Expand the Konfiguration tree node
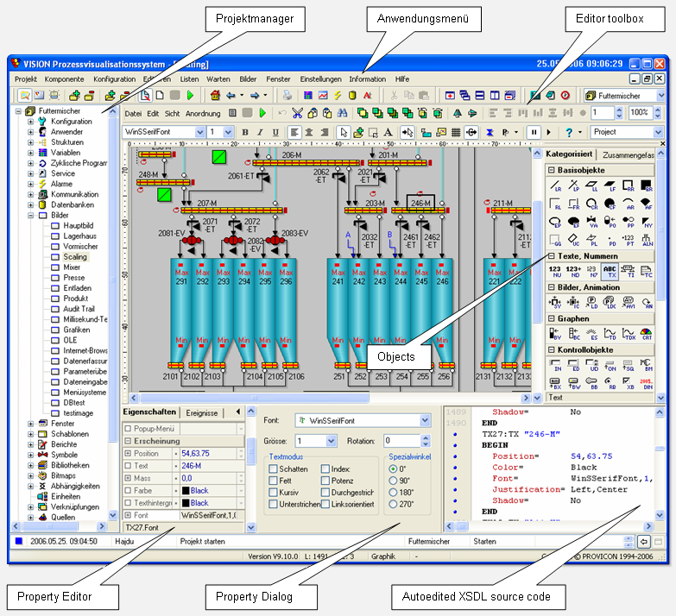 30,122
